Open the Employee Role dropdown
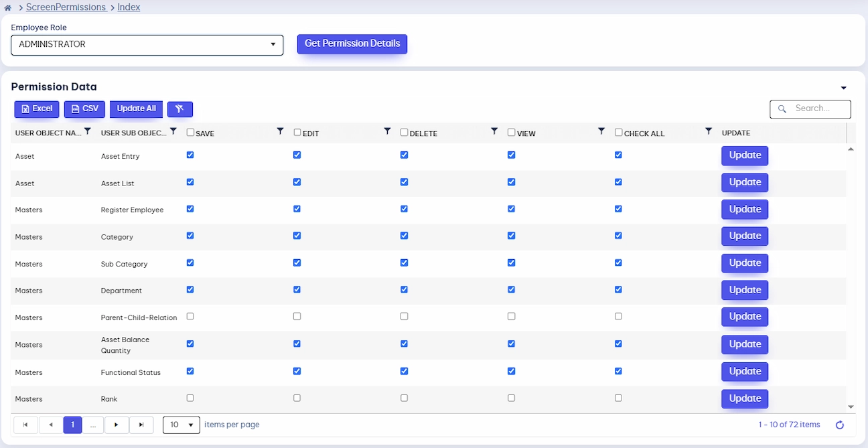The image size is (868, 448). [147, 45]
